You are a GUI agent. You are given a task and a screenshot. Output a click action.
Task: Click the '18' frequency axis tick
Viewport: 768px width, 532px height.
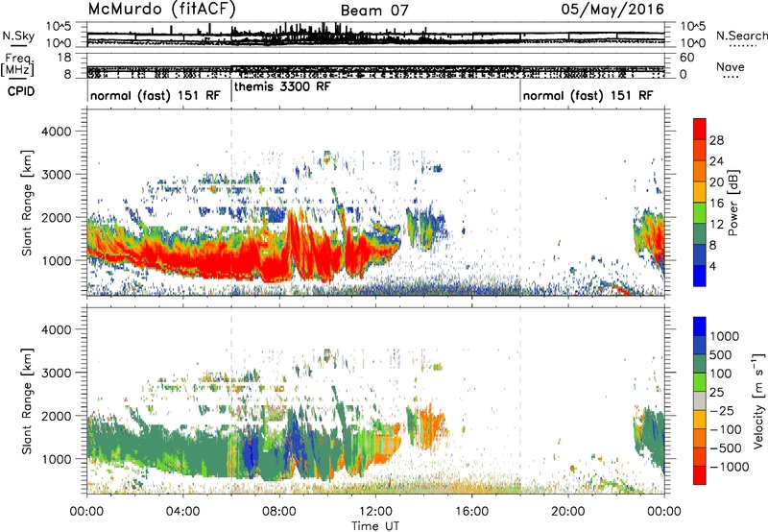[64, 58]
